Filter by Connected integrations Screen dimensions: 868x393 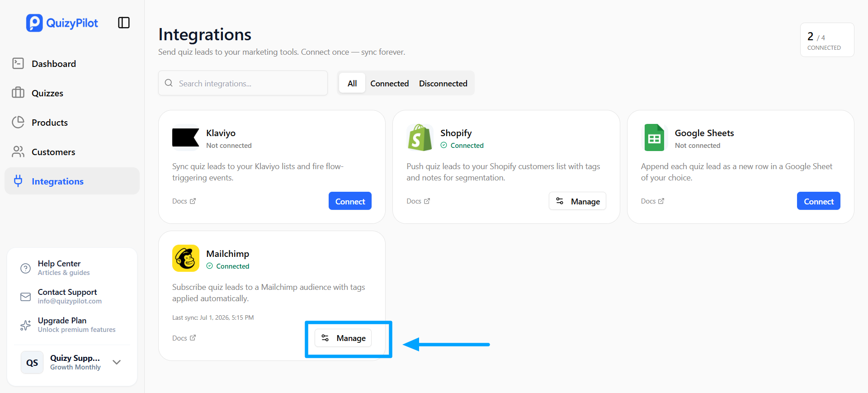coord(390,83)
